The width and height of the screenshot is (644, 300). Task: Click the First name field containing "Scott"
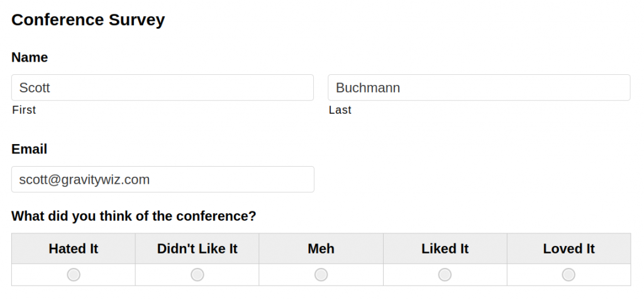(x=162, y=88)
